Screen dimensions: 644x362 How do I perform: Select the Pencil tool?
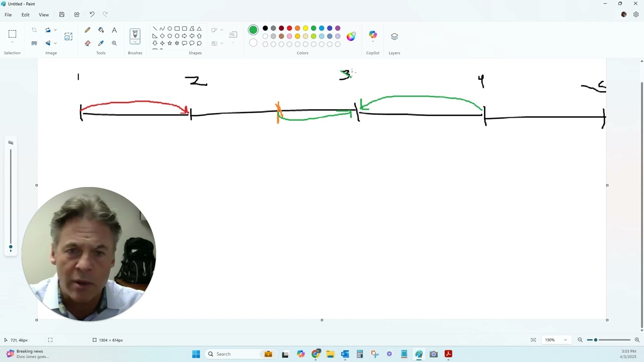click(88, 30)
